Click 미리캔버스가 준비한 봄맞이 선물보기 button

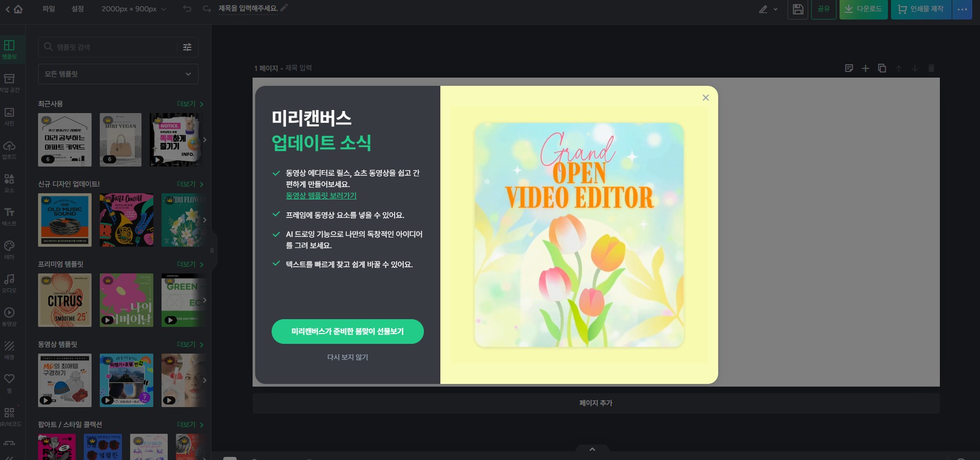click(348, 332)
